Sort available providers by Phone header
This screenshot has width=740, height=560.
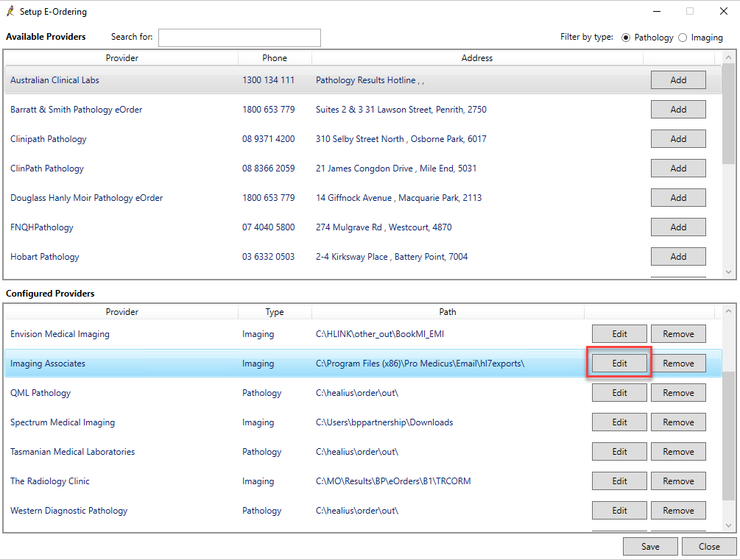[x=275, y=58]
